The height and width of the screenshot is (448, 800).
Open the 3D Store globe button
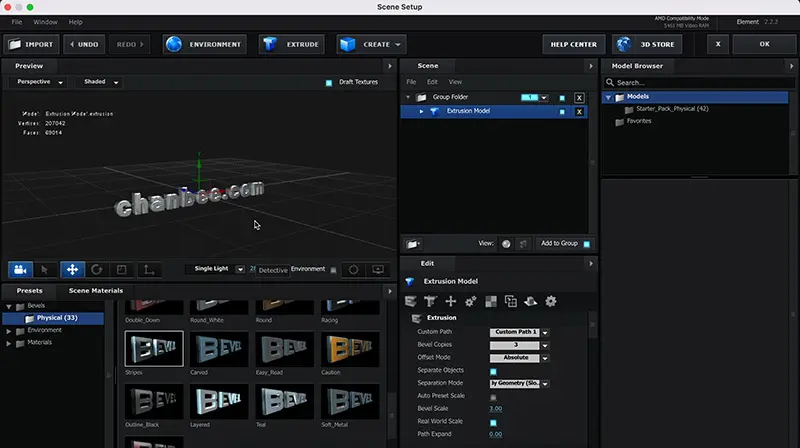tap(646, 44)
